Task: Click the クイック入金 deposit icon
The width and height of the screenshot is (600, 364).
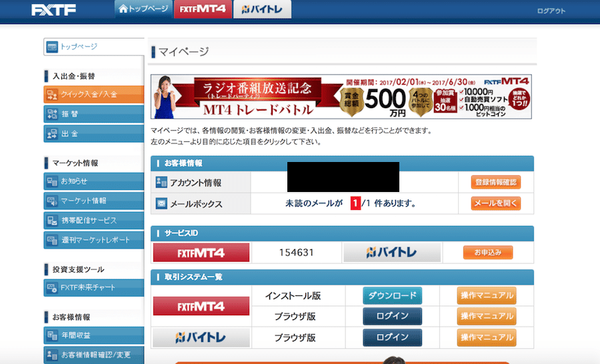Action: tap(52, 95)
